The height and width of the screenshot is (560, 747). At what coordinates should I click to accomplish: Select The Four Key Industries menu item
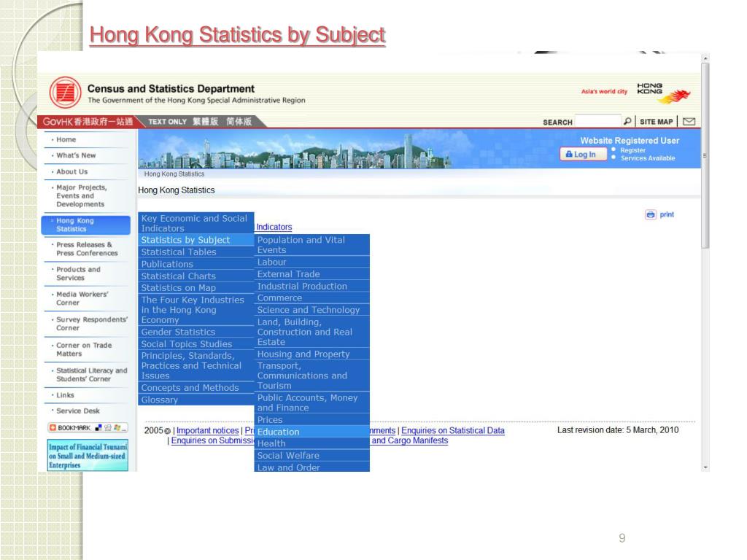pyautogui.click(x=196, y=310)
